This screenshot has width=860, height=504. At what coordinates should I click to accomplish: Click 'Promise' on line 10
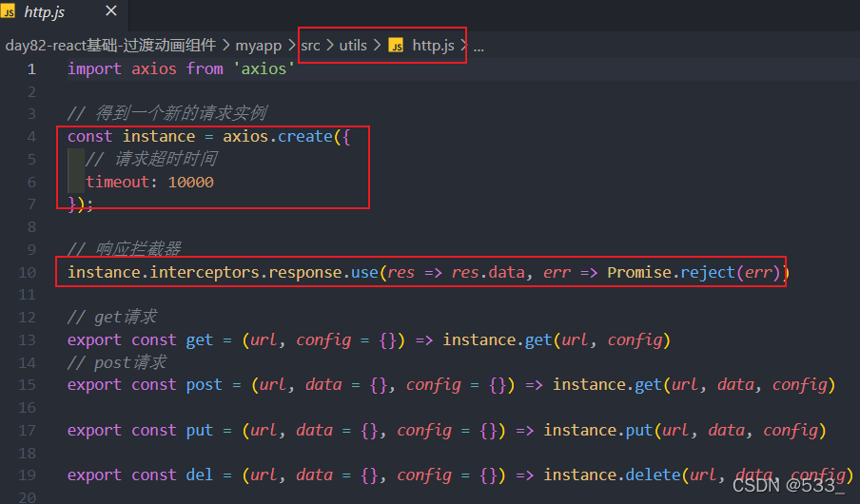pyautogui.click(x=639, y=273)
